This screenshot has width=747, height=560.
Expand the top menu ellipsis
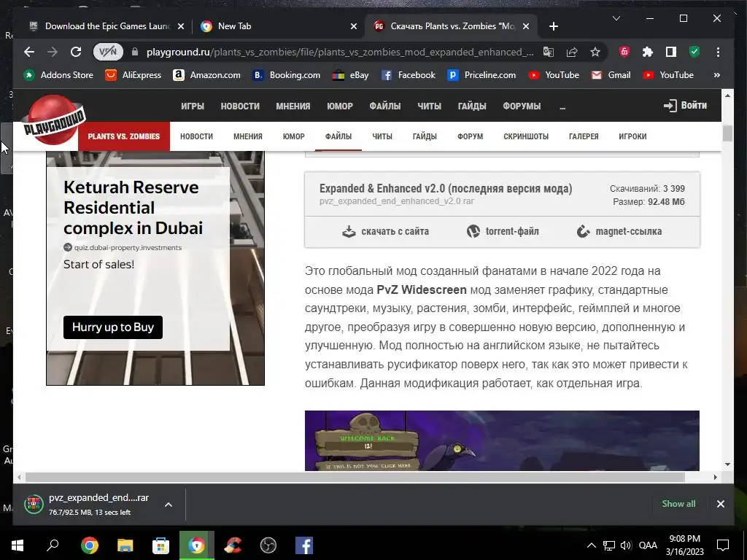pyautogui.click(x=562, y=106)
